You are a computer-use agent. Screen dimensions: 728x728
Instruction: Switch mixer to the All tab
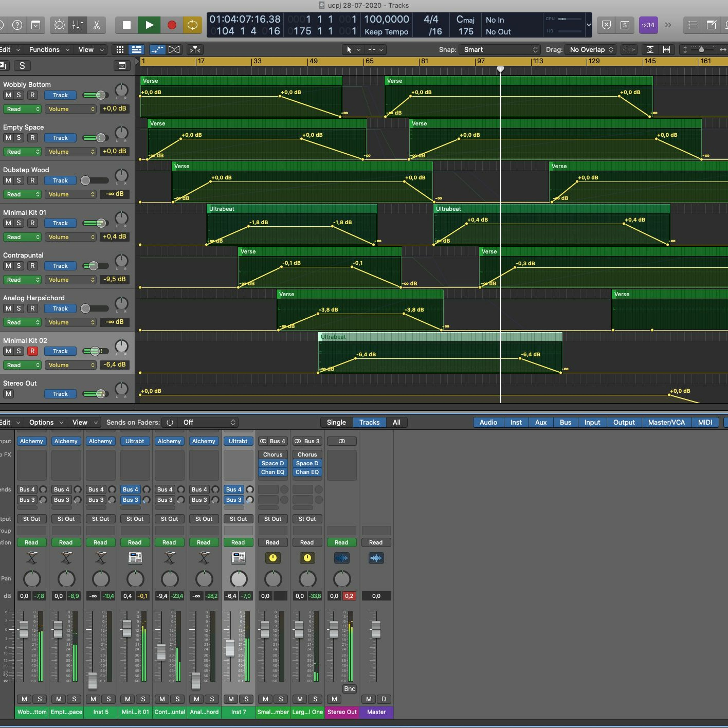tap(397, 422)
